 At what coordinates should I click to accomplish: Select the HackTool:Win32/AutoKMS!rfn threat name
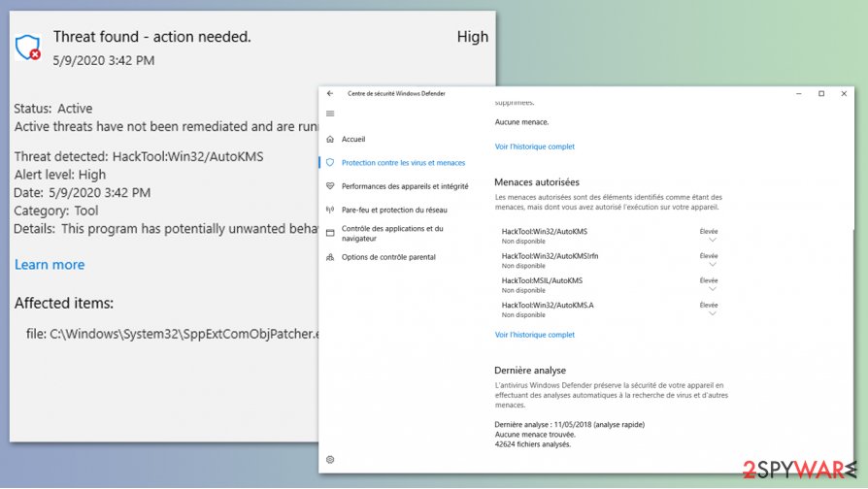pos(550,255)
